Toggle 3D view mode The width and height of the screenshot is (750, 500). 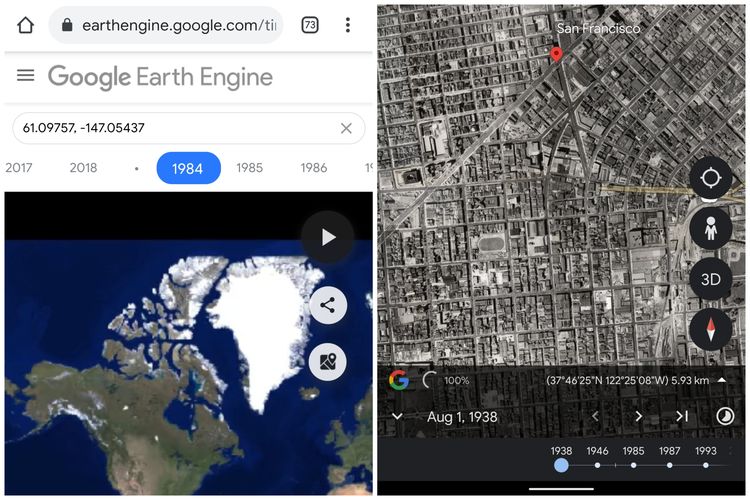pos(711,279)
